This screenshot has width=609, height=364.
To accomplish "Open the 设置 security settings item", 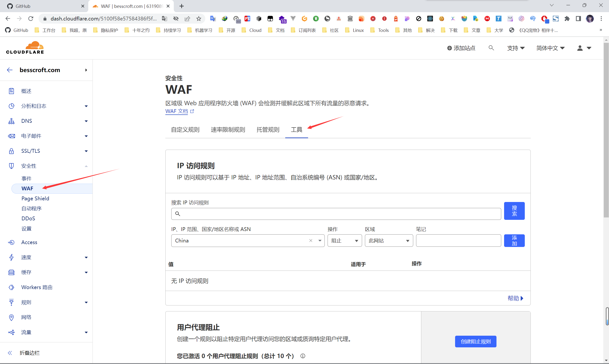I will click(x=26, y=229).
